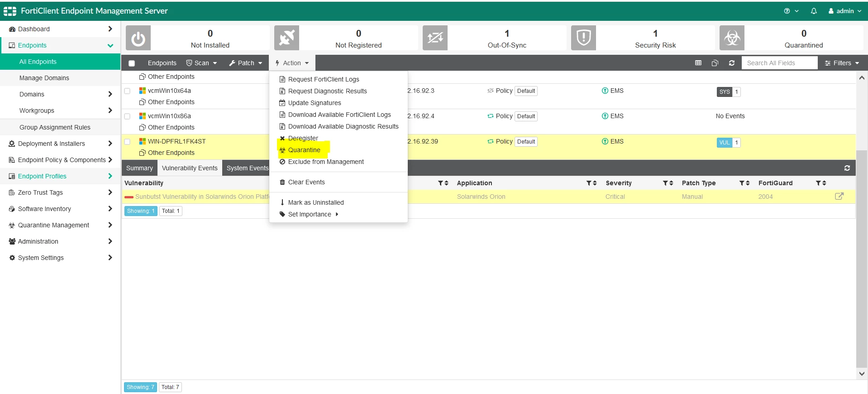Image resolution: width=868 pixels, height=394 pixels.
Task: Open Manage Domains page
Action: (x=60, y=78)
